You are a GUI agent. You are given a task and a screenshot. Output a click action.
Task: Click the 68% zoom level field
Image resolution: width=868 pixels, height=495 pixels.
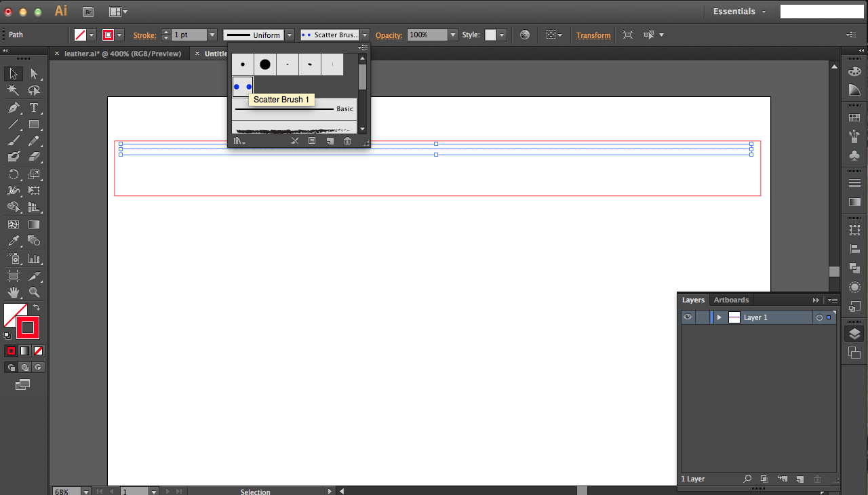[x=61, y=491]
